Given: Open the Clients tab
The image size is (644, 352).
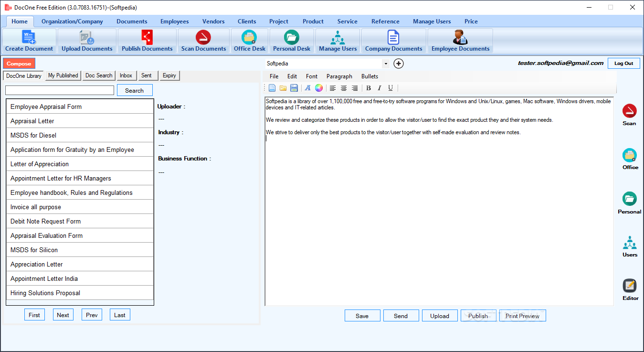Looking at the screenshot, I should pos(247,21).
